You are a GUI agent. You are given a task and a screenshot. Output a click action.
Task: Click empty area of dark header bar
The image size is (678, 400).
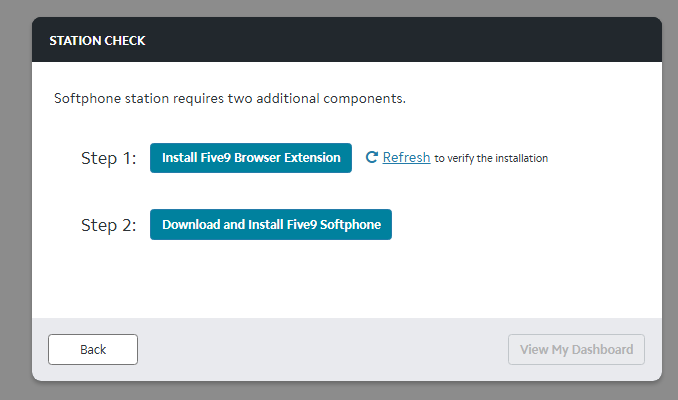pyautogui.click(x=400, y=41)
